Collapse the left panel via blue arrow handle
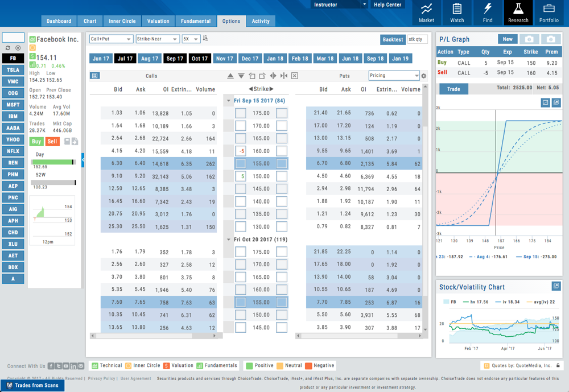Screen dimensions: 569x392 (83, 160)
